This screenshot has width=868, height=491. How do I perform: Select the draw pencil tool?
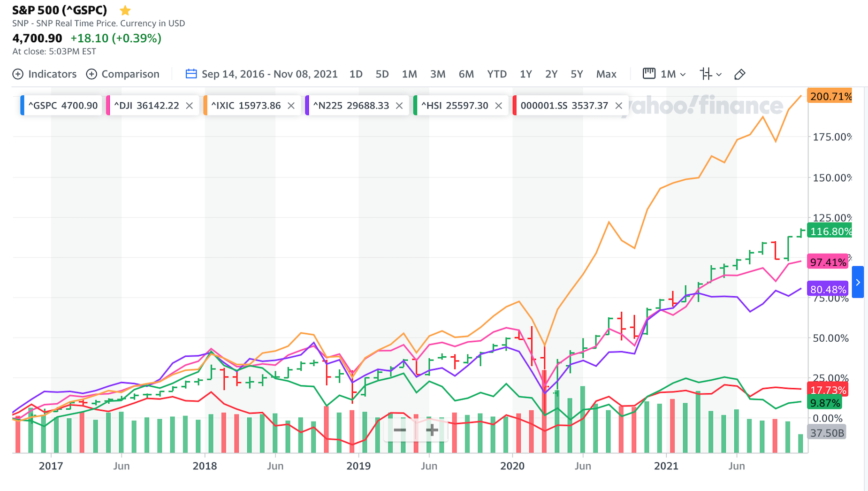tap(740, 74)
